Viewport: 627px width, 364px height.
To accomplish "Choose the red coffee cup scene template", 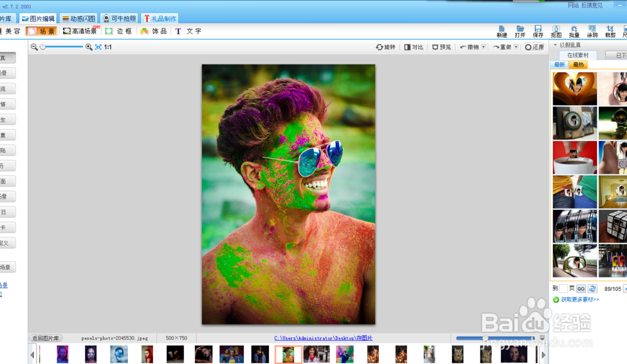I will tap(574, 157).
